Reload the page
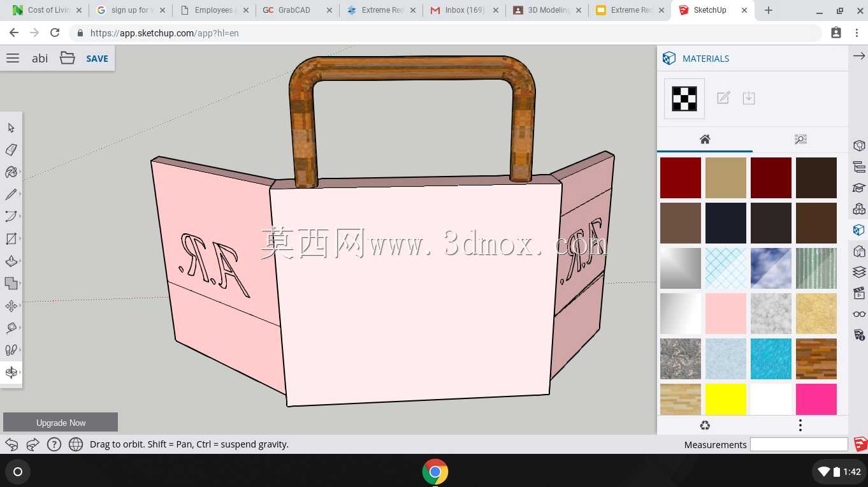868x487 pixels. click(x=55, y=33)
